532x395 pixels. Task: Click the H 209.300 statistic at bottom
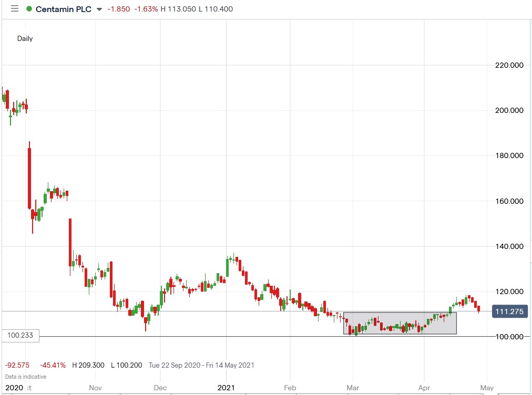[x=88, y=365]
